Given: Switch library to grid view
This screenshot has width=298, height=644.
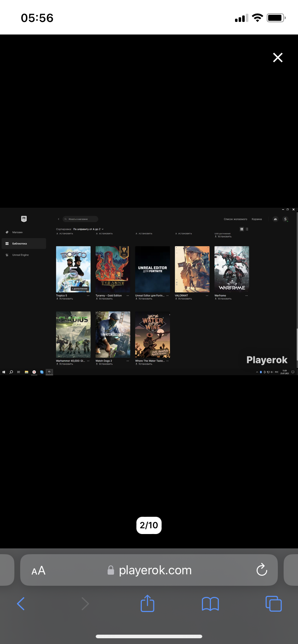Looking at the screenshot, I should pos(242,229).
